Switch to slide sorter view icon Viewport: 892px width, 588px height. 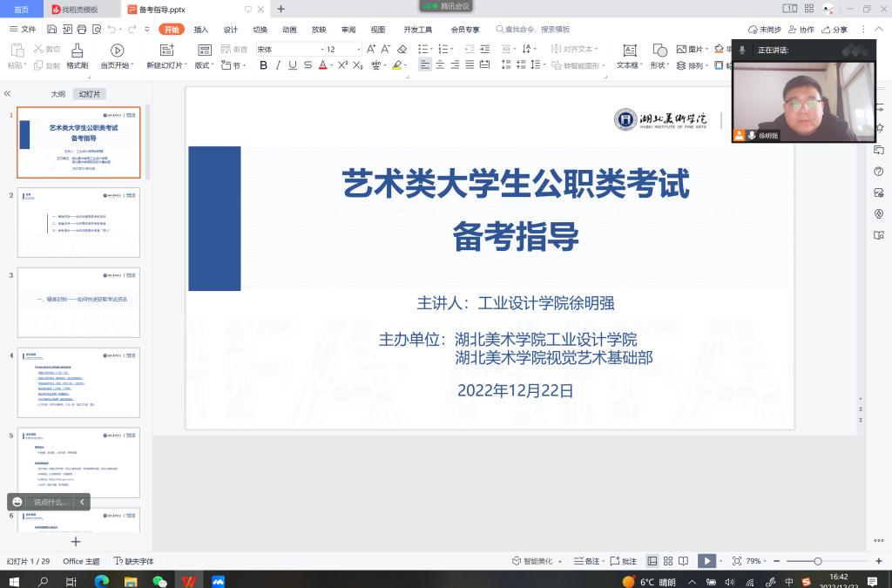667,561
